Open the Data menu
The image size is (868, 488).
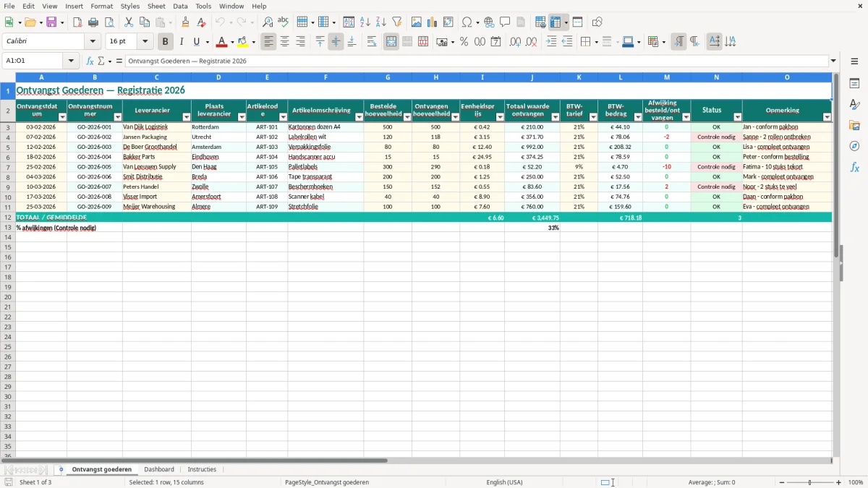click(180, 6)
